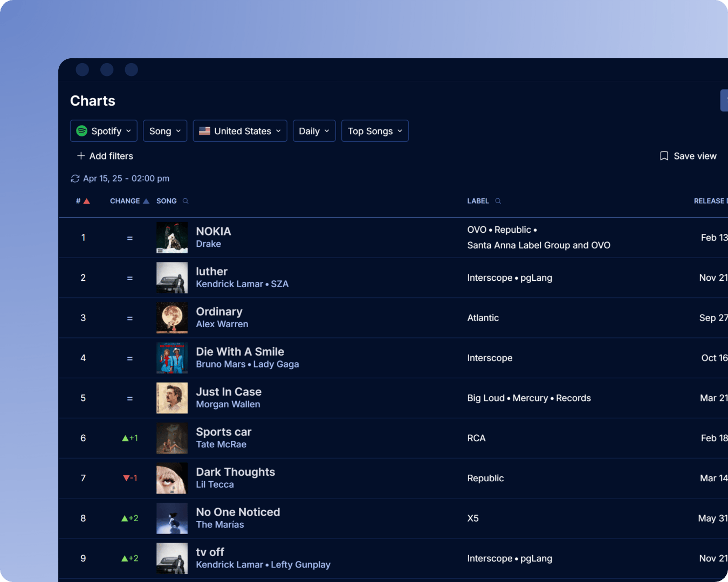Open the United States country menu
This screenshot has width=728, height=582.
click(239, 130)
